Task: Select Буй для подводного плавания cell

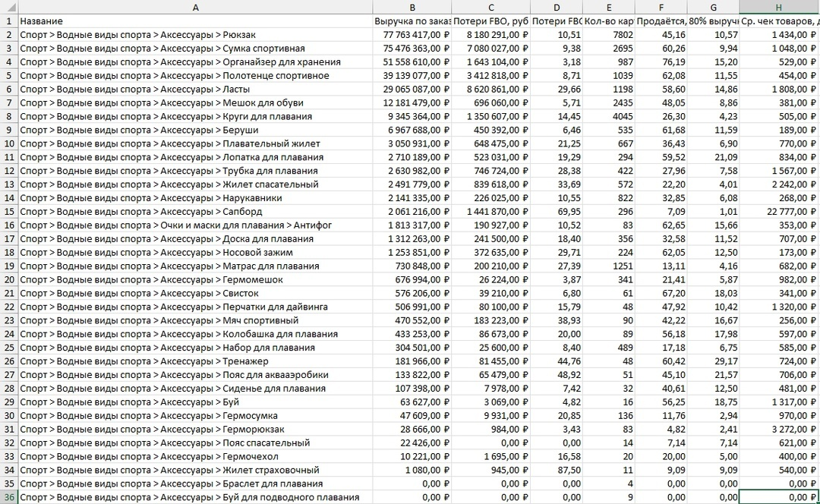Action: click(196, 497)
